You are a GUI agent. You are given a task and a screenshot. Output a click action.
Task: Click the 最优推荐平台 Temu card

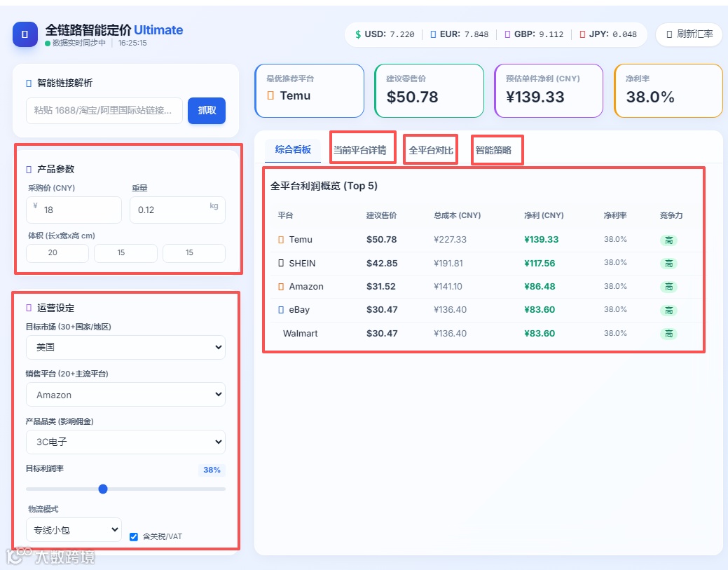309,90
